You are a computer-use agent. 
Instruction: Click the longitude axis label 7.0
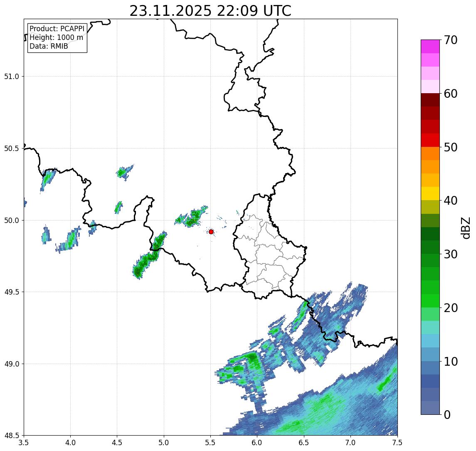tap(350, 443)
